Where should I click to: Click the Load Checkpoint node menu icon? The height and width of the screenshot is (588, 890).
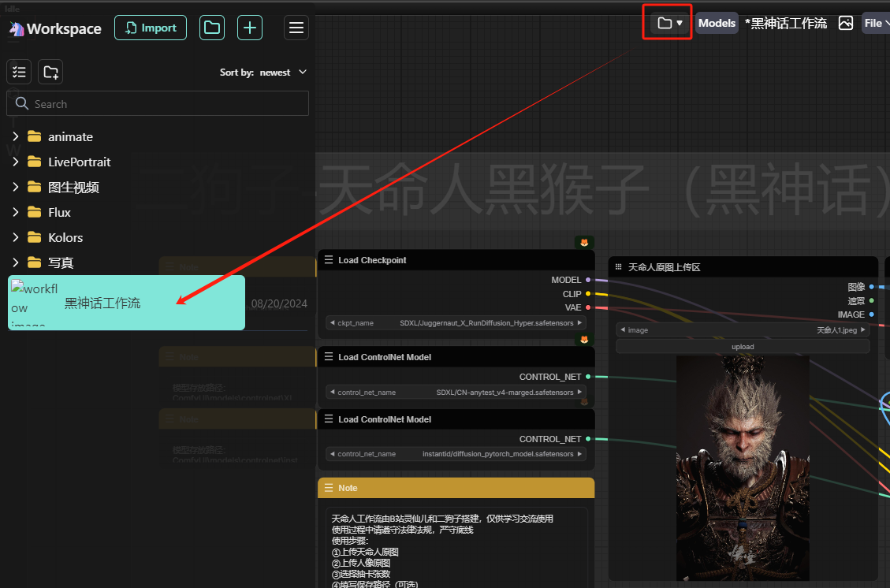329,260
